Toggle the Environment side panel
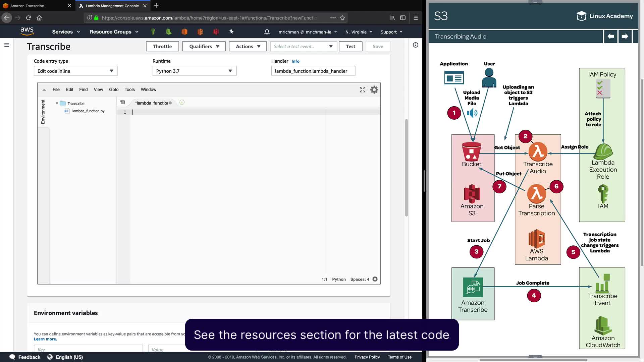 tap(43, 112)
